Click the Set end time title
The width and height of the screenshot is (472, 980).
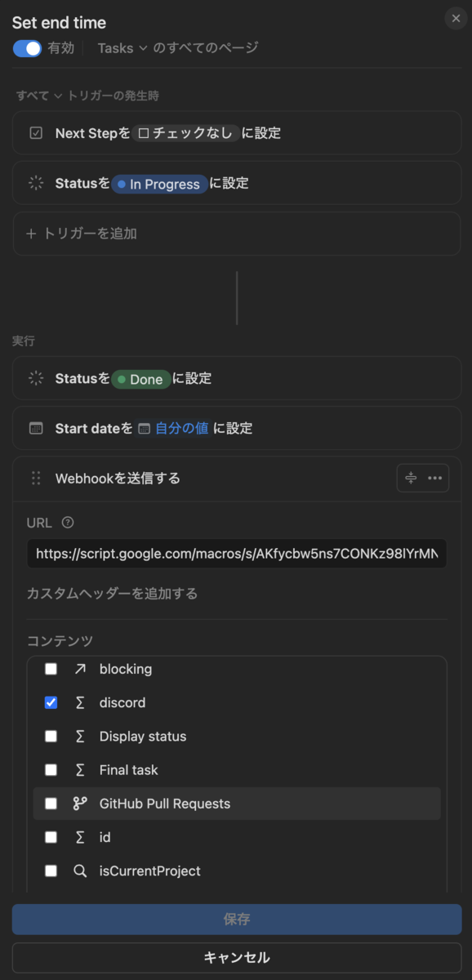(x=59, y=23)
